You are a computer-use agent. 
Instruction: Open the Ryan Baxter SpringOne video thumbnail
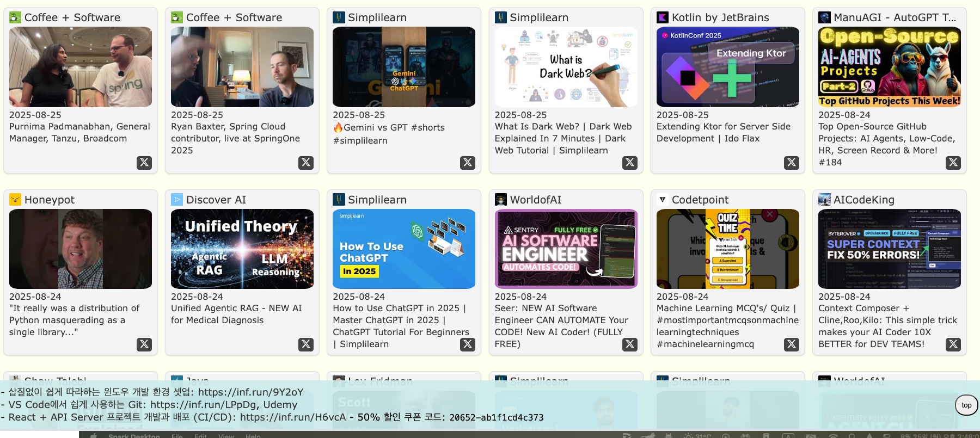click(x=242, y=67)
